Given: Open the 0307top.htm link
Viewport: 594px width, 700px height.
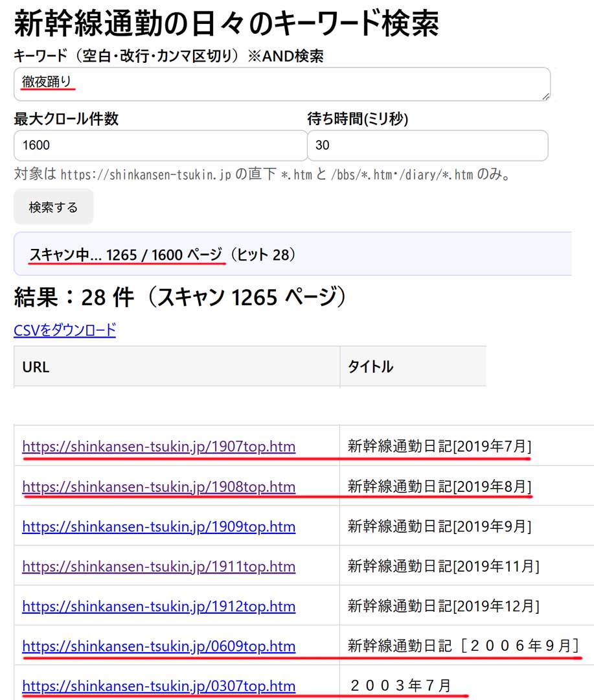Looking at the screenshot, I should [159, 686].
